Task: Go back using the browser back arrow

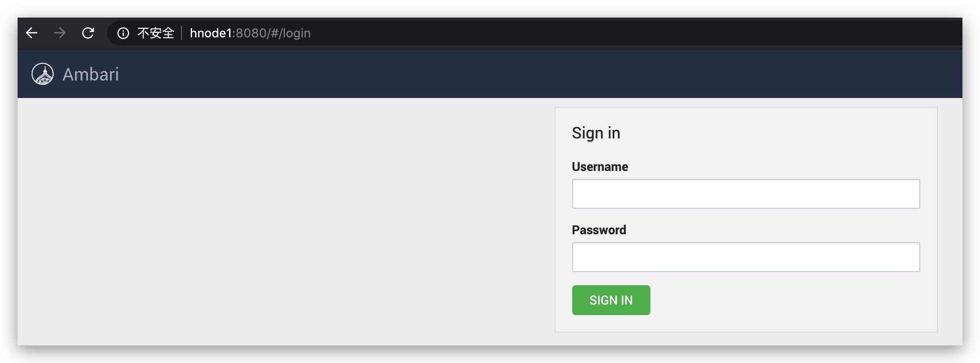Action: 32,33
